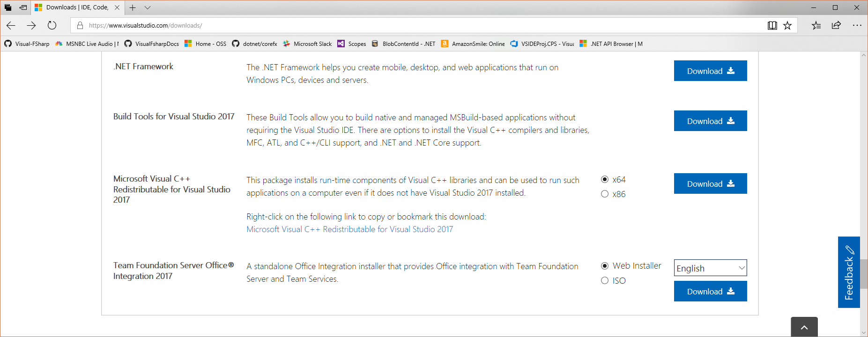Open VSIDEProj.CPS bookmark

click(x=542, y=44)
